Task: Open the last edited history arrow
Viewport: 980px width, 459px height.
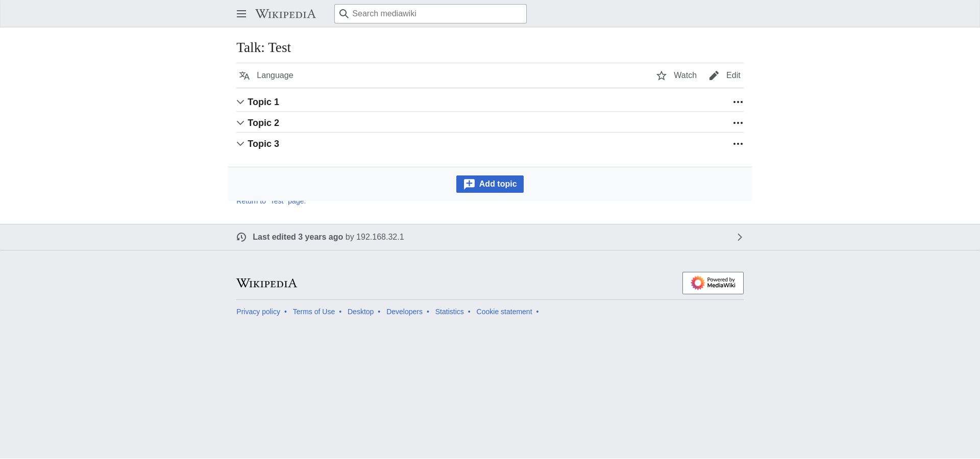Action: [740, 237]
